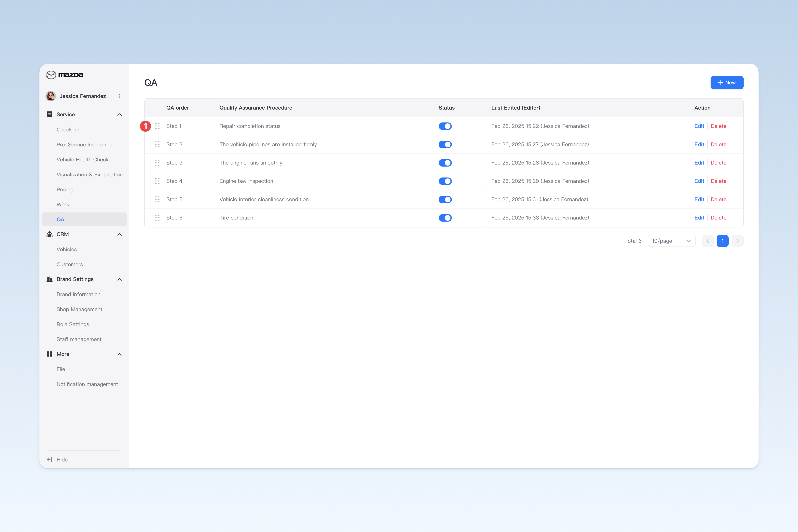Collapse the Brand Settings chevron
The image size is (798, 532).
119,279
